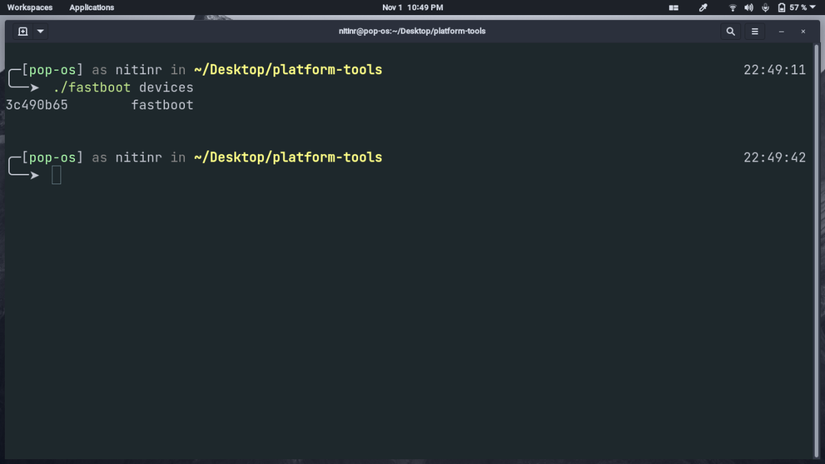Image resolution: width=825 pixels, height=464 pixels.
Task: Open the Workspaces overview
Action: 30,7
